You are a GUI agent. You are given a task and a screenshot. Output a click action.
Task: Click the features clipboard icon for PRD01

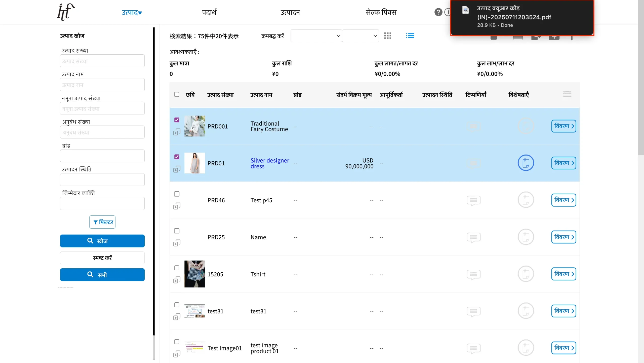(526, 163)
